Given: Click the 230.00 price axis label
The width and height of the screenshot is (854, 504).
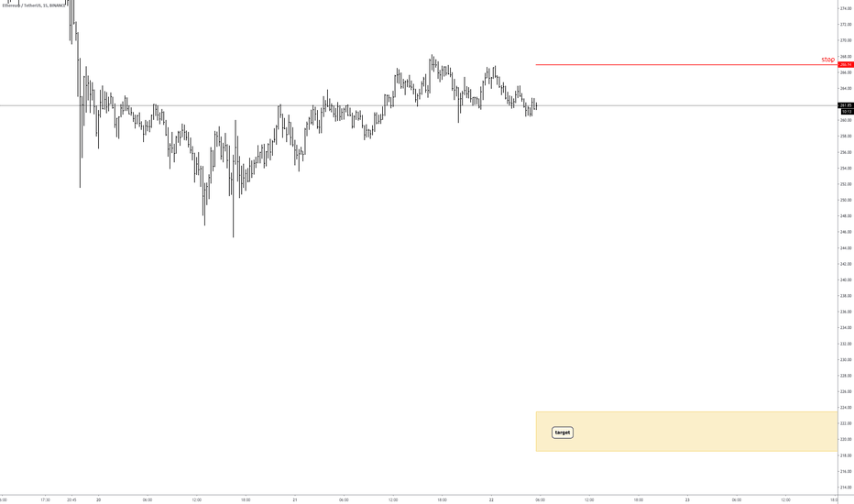Looking at the screenshot, I should pyautogui.click(x=846, y=359).
